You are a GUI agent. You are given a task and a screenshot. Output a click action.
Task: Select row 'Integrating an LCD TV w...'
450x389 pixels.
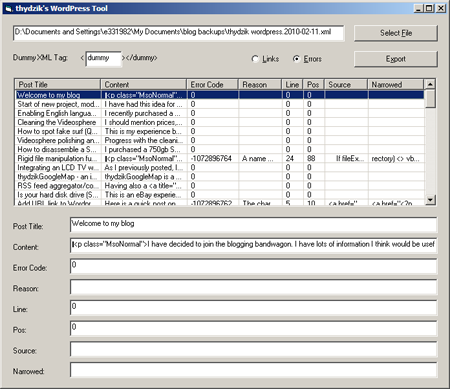click(x=220, y=167)
